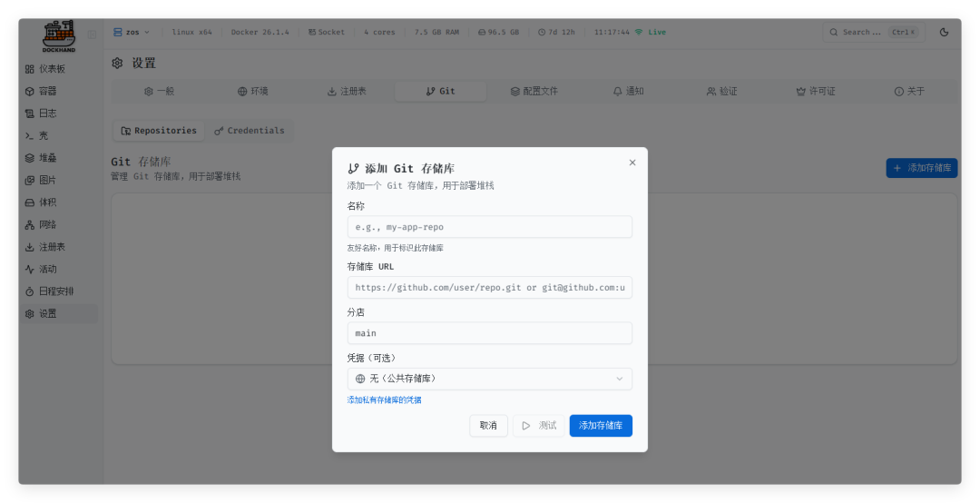The image size is (980, 503).
Task: Open the 活动 activity page
Action: 58,269
